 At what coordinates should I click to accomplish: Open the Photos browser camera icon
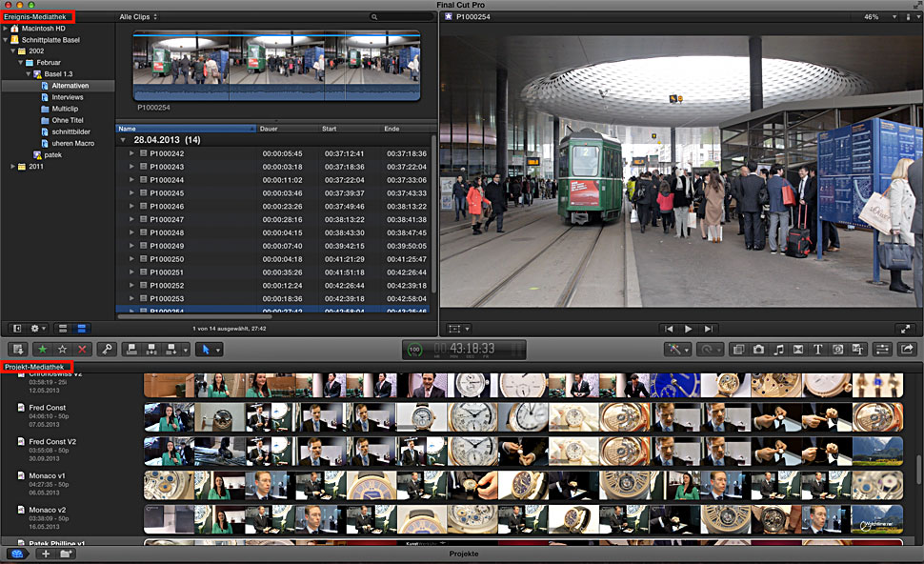(758, 350)
